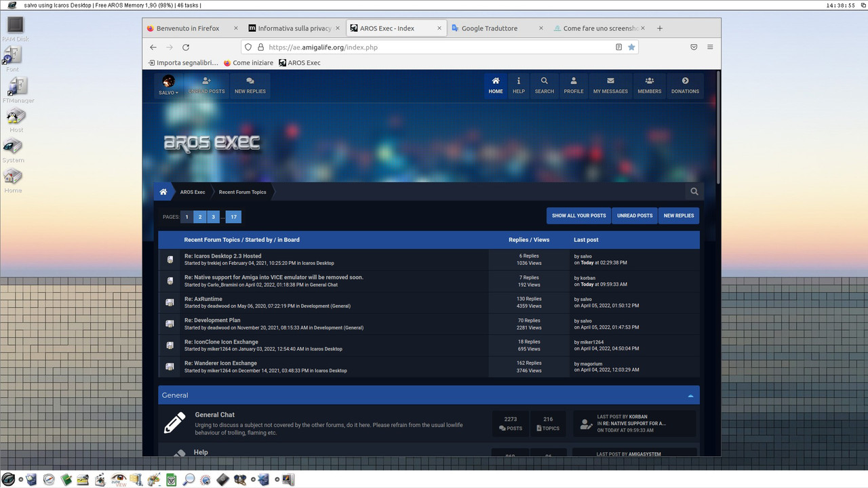Open AROS Exec bookmark in toolbar
The height and width of the screenshot is (488, 868).
[299, 62]
